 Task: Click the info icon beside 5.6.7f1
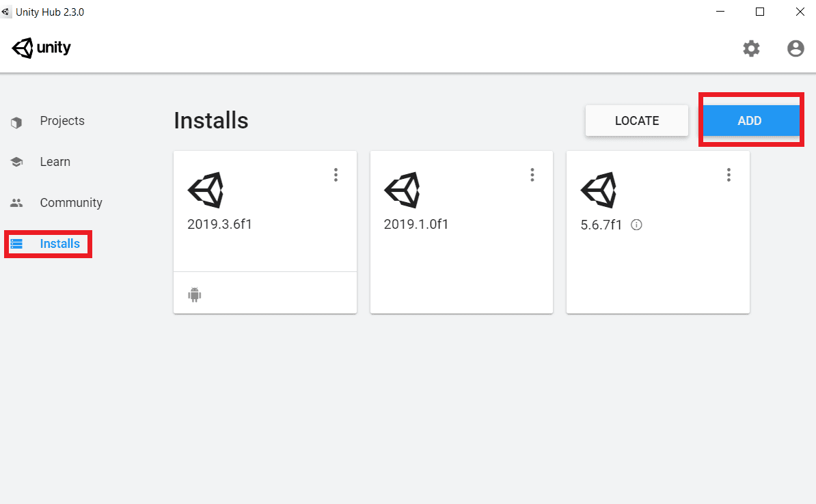click(x=636, y=225)
